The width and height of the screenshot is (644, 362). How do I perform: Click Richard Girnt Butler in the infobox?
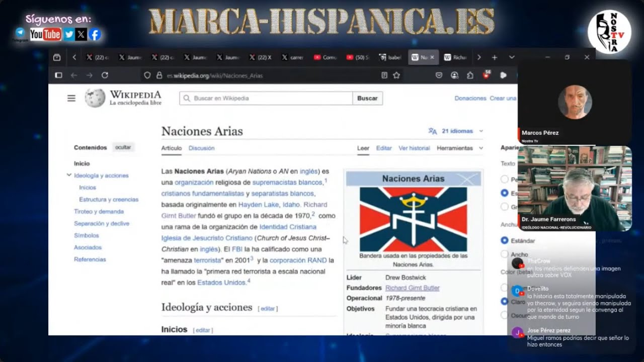[412, 288]
